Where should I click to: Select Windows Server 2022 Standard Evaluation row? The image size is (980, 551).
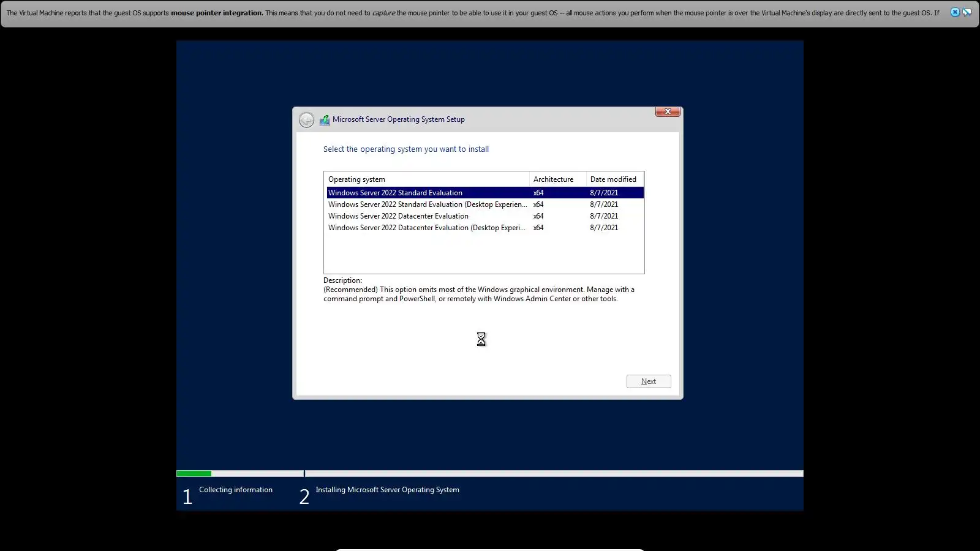pyautogui.click(x=485, y=193)
